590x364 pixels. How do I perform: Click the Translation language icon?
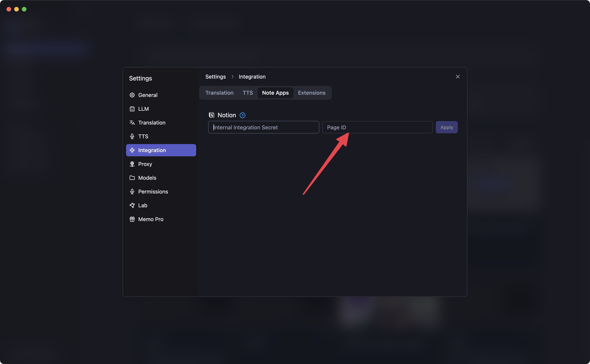[x=132, y=123]
